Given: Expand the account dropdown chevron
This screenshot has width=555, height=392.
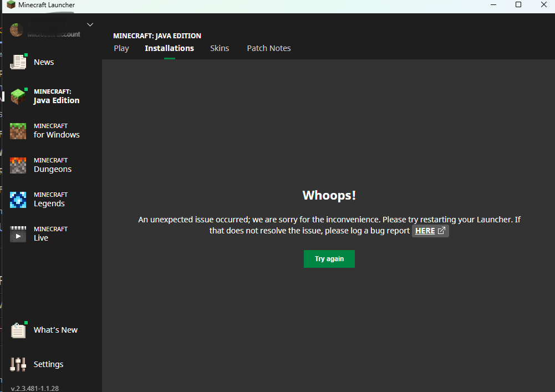Looking at the screenshot, I should click(x=90, y=24).
